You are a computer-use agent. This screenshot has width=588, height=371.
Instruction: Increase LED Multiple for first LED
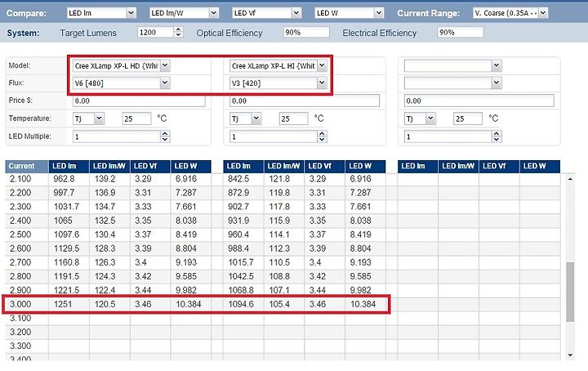(x=165, y=133)
